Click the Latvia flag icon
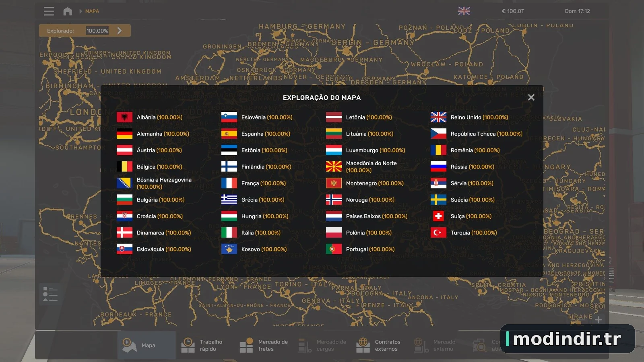Screen dimensions: 644x362 coord(334,117)
